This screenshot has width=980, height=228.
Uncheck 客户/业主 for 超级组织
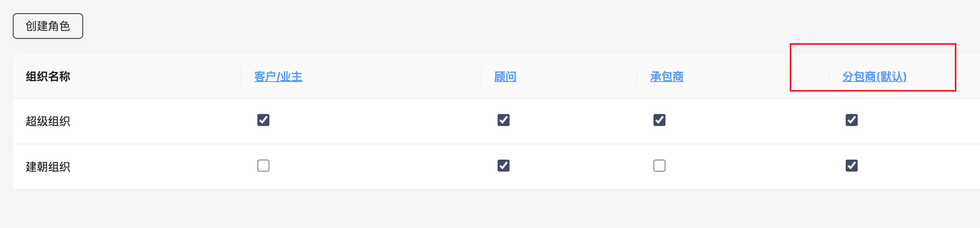tap(263, 120)
